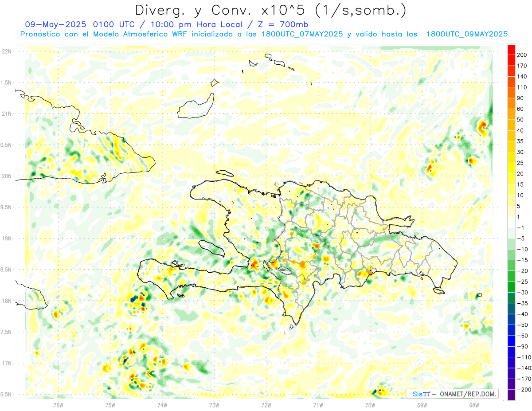Click the positive colorbar label "40"
The height and width of the screenshot is (411, 532).
520,130
